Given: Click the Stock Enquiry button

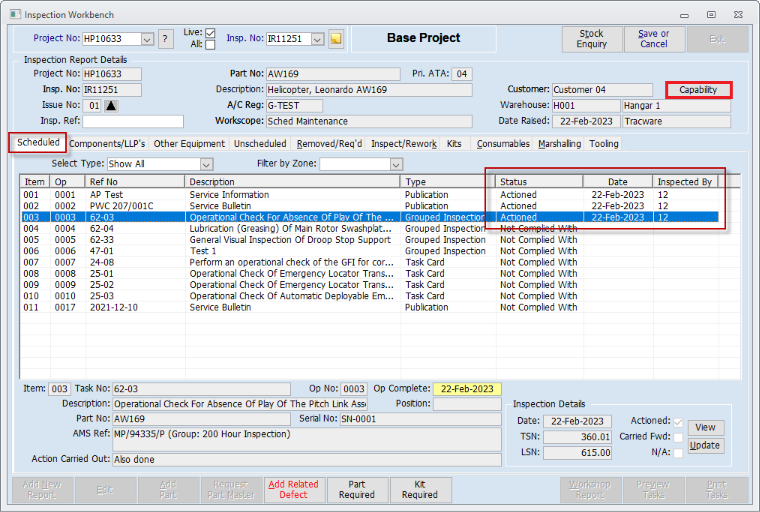Looking at the screenshot, I should click(591, 39).
